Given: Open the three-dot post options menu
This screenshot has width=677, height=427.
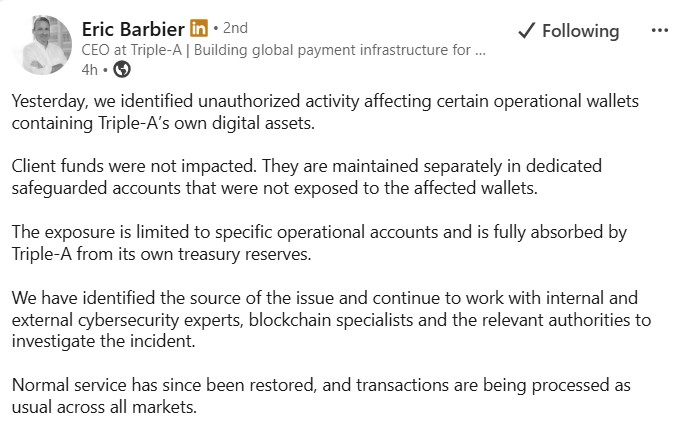Looking at the screenshot, I should click(660, 30).
